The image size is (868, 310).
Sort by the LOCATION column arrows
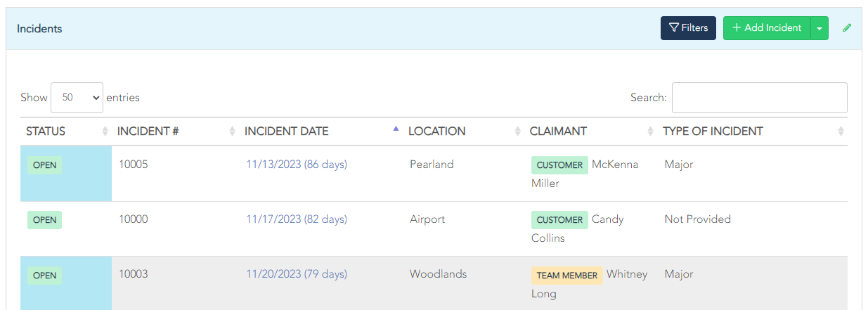pyautogui.click(x=518, y=131)
